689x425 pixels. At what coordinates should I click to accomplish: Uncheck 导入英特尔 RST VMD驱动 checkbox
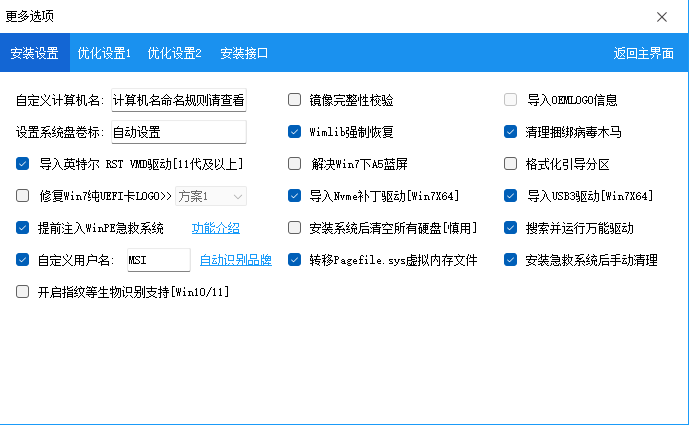[x=22, y=163]
